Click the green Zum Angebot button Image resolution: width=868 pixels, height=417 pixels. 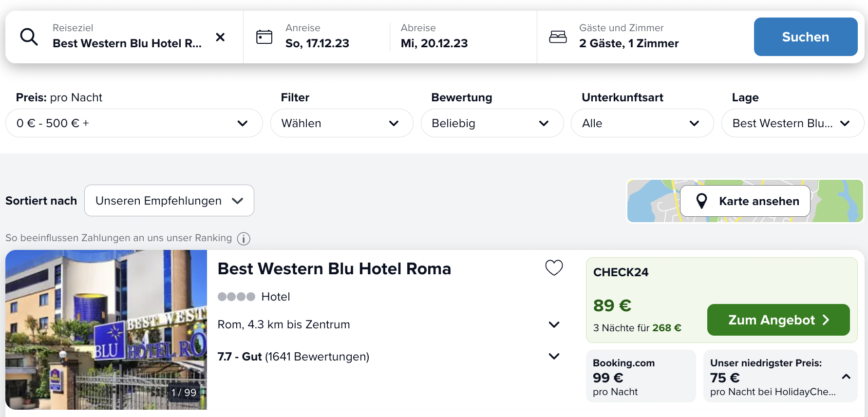coord(778,320)
